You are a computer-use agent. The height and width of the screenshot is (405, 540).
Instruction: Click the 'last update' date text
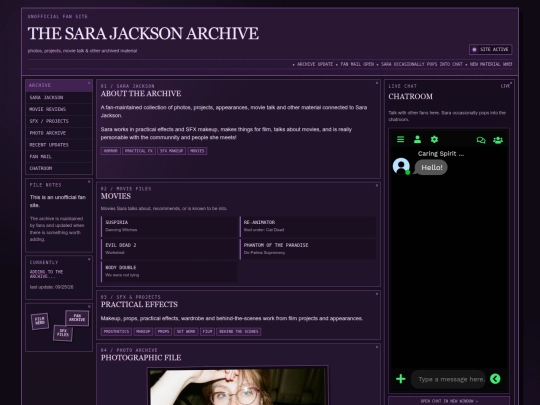51,287
